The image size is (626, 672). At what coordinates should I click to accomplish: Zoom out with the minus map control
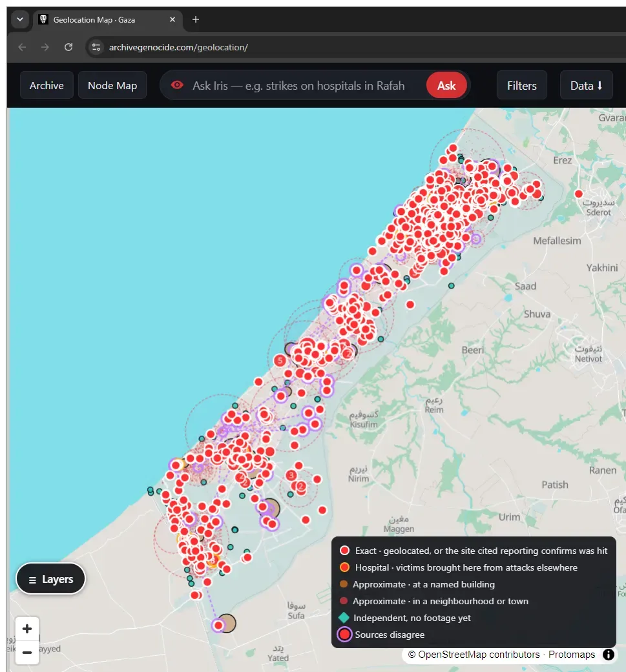pyautogui.click(x=27, y=652)
